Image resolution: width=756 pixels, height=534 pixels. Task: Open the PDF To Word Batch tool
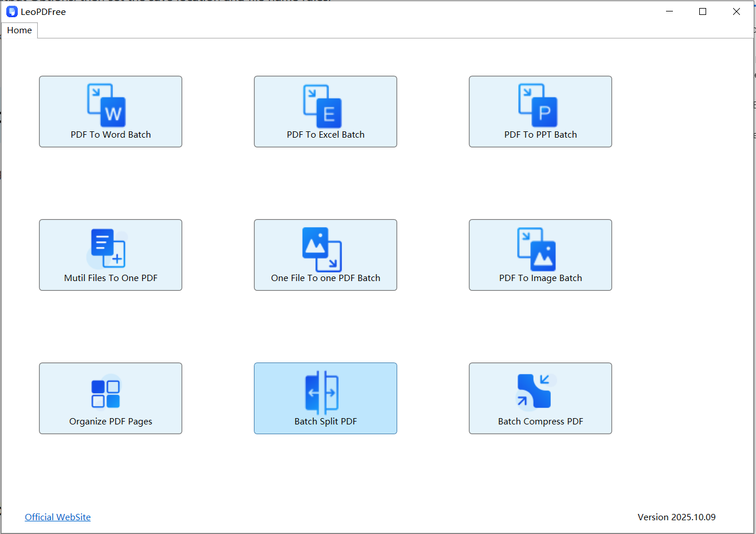[110, 111]
